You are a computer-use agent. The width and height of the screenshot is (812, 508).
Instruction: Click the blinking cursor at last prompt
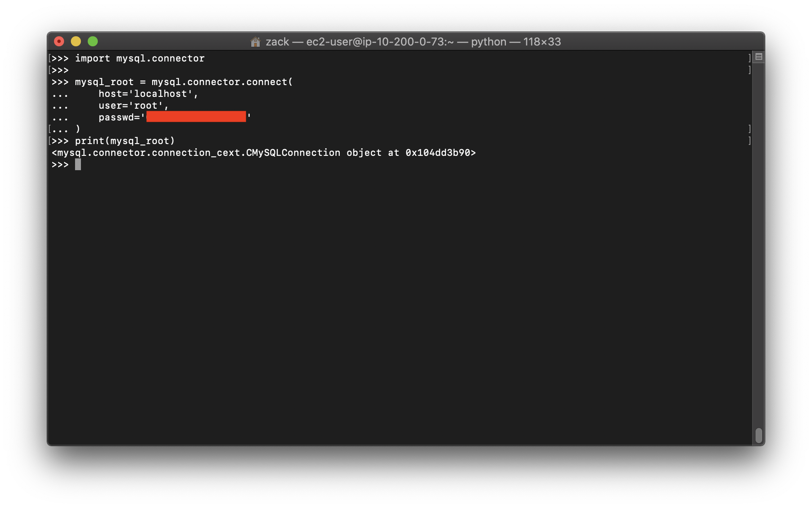(78, 165)
